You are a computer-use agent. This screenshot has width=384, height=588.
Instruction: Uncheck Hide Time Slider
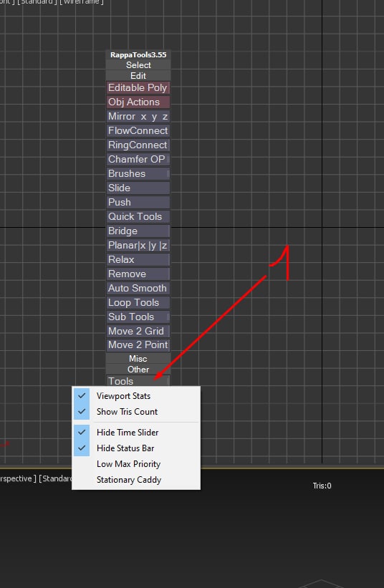(135, 433)
